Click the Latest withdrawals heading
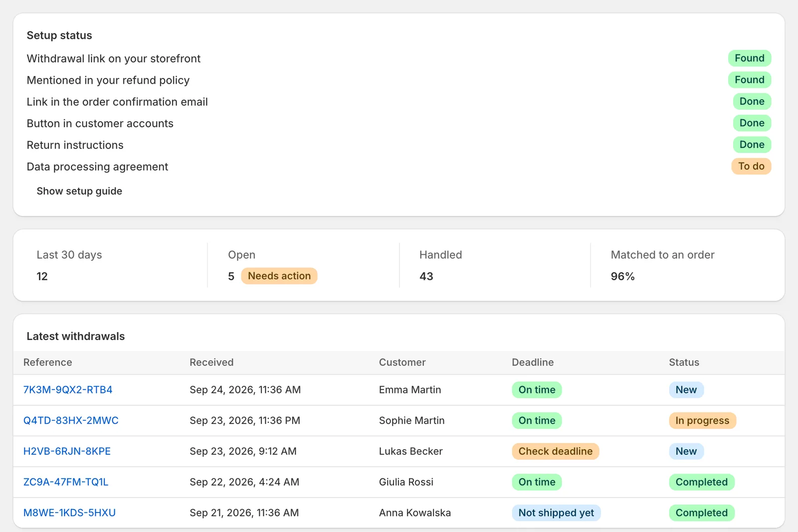Image resolution: width=798 pixels, height=532 pixels. tap(76, 337)
